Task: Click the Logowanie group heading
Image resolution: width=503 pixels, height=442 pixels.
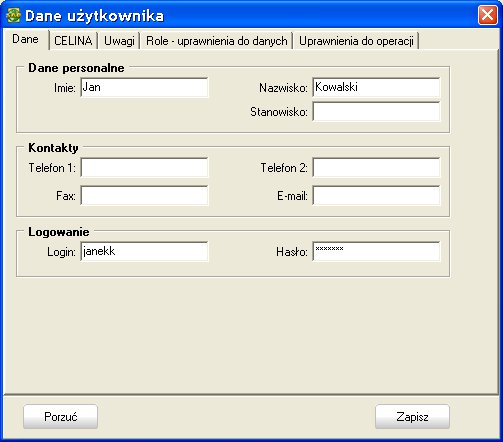Action: pyautogui.click(x=59, y=232)
